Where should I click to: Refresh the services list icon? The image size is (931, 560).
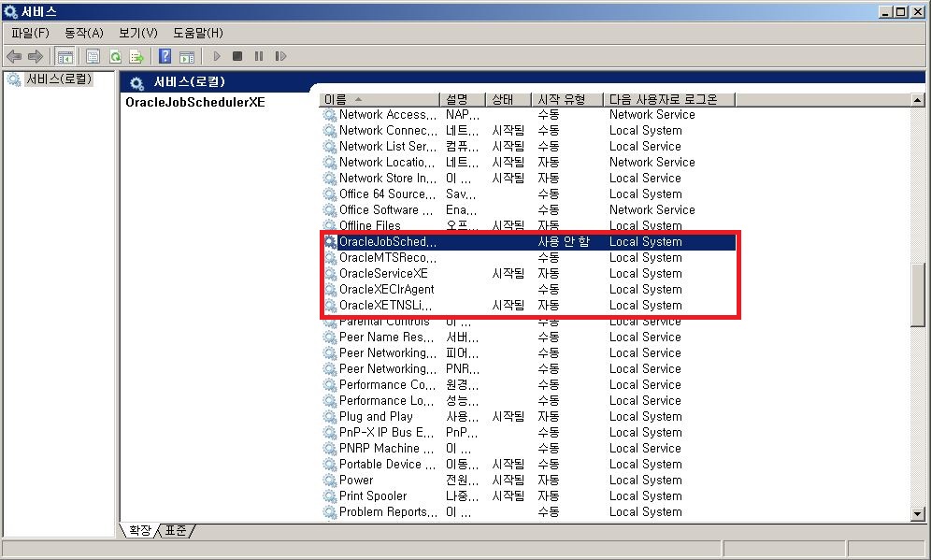[115, 56]
